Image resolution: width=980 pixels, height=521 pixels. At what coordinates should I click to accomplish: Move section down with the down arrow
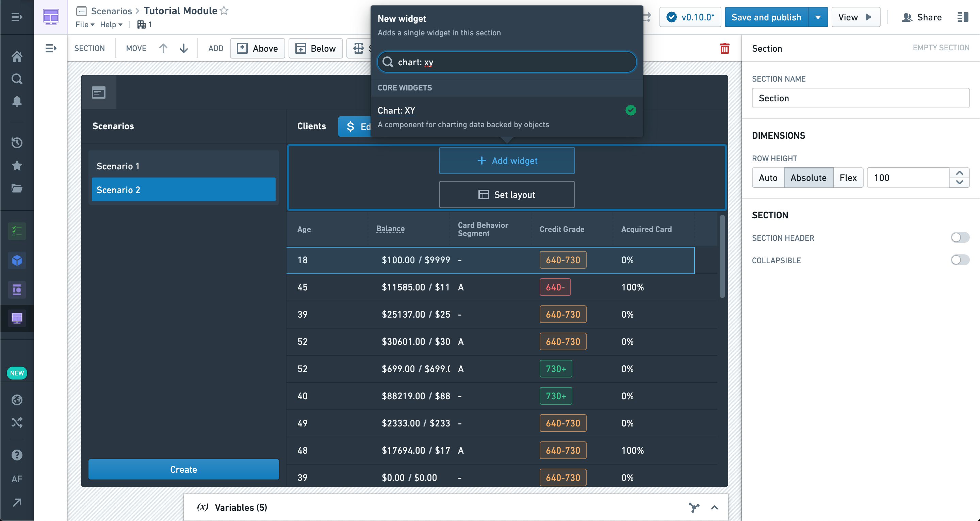click(184, 48)
